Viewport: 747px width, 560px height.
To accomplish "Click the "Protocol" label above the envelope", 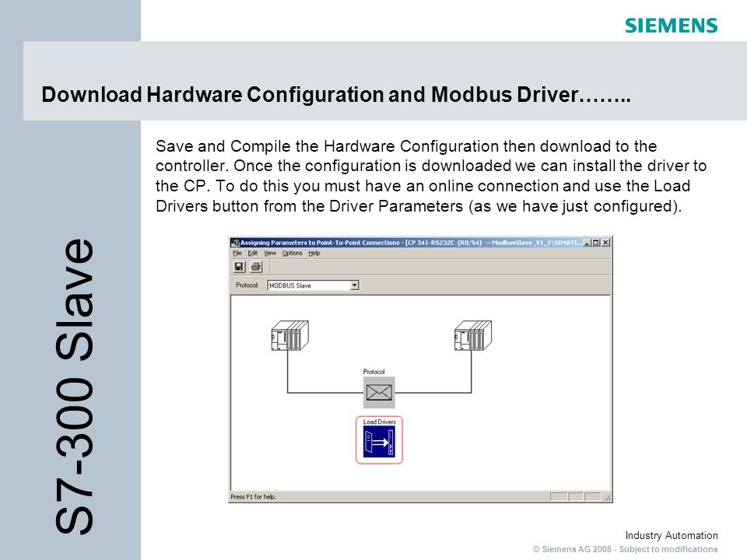I will tap(374, 372).
